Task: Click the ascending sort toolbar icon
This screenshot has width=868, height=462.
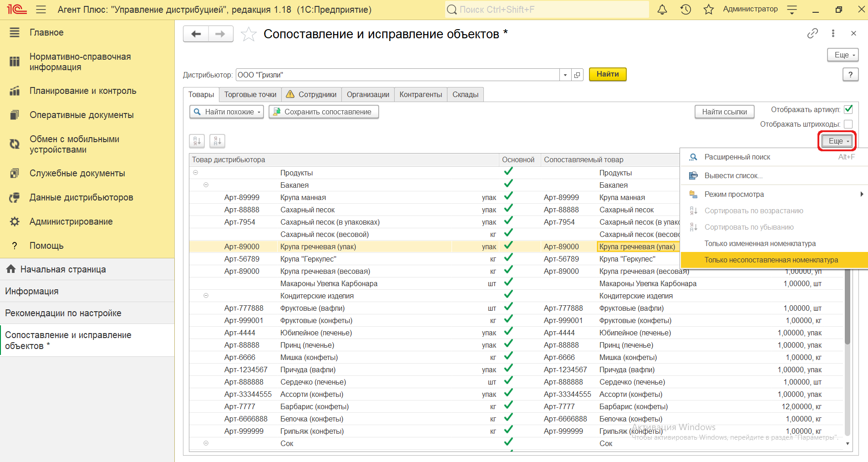Action: pyautogui.click(x=197, y=141)
